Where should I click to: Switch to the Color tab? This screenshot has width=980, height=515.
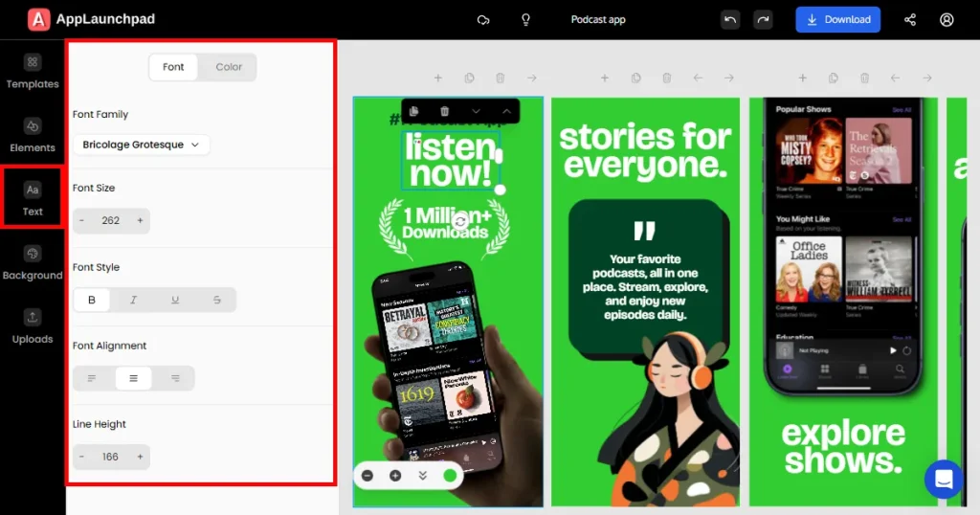[x=229, y=67]
